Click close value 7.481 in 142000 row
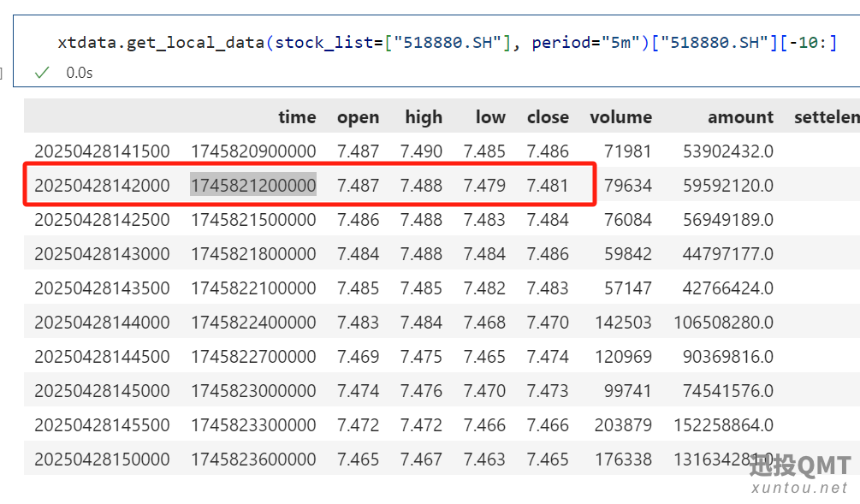The width and height of the screenshot is (860, 504). [x=548, y=186]
